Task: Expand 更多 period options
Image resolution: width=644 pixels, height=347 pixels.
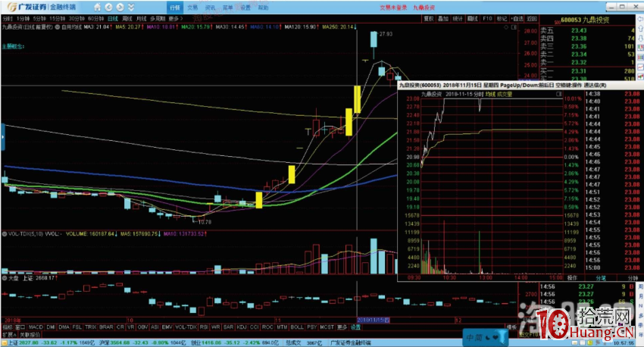Action: [175, 18]
